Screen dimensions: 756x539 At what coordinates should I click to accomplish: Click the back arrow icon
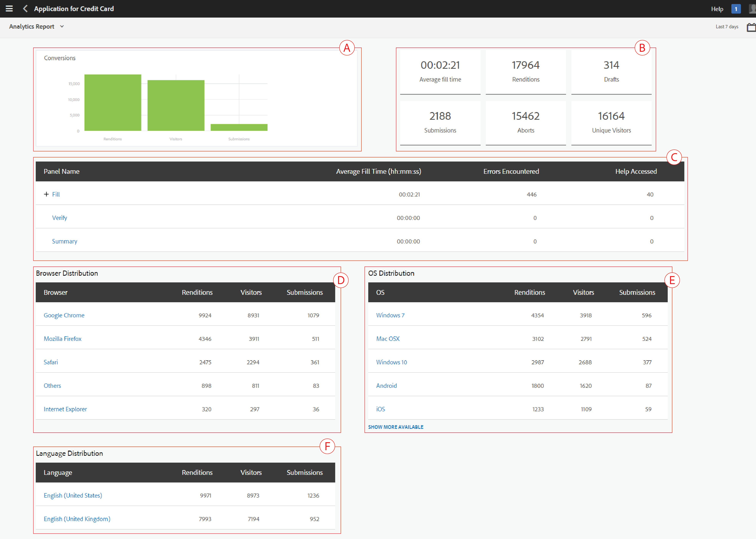[x=25, y=9]
